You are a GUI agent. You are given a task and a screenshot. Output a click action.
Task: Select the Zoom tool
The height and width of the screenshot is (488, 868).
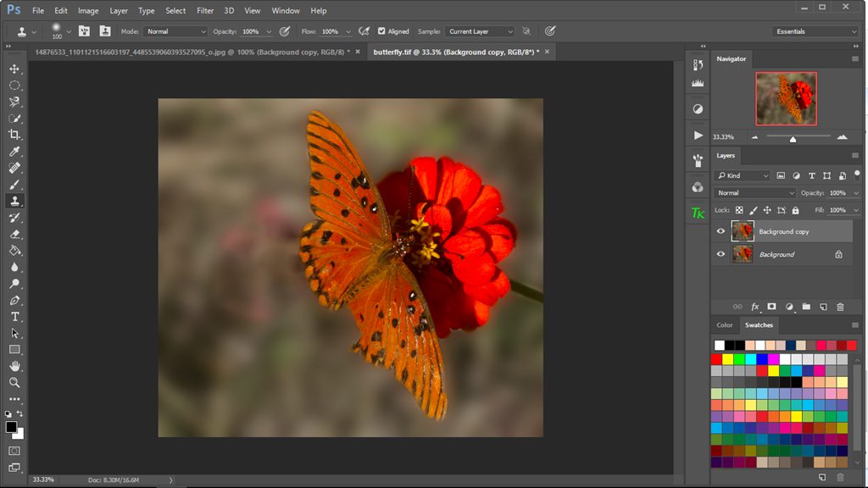click(x=14, y=382)
